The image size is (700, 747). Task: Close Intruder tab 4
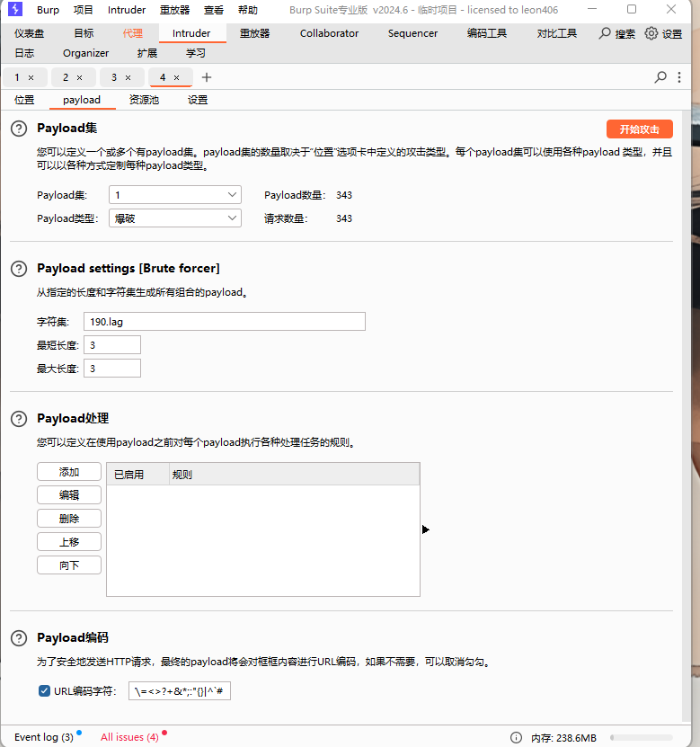coord(177,77)
